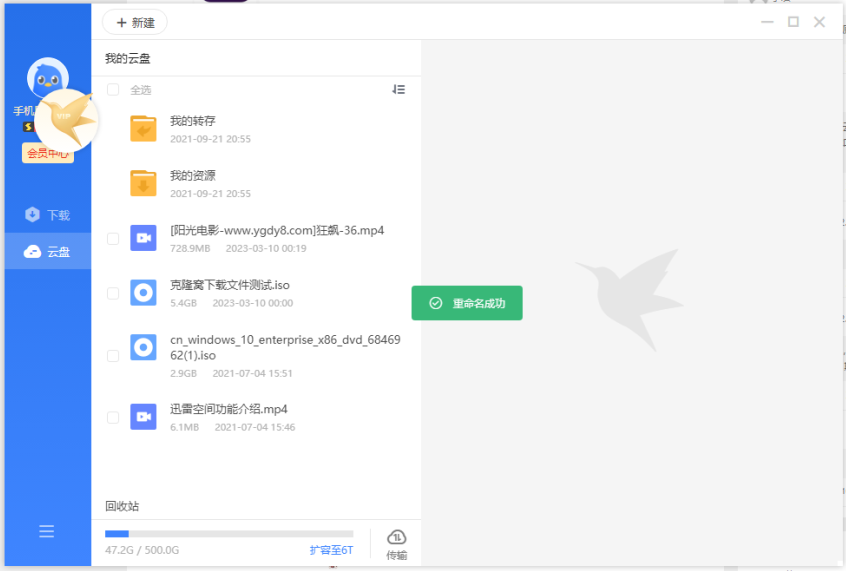This screenshot has height=571, width=846.
Task: Toggle the 全选 select-all checkbox
Action: coord(113,90)
